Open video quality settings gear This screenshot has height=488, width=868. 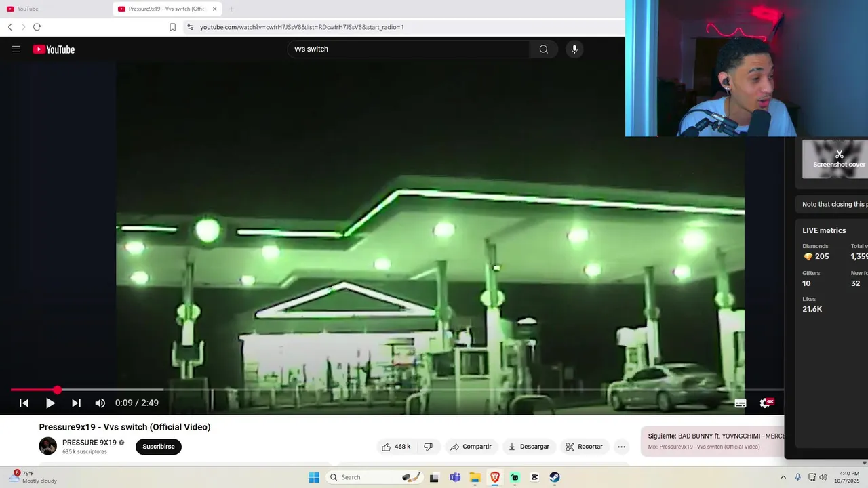coord(766,403)
